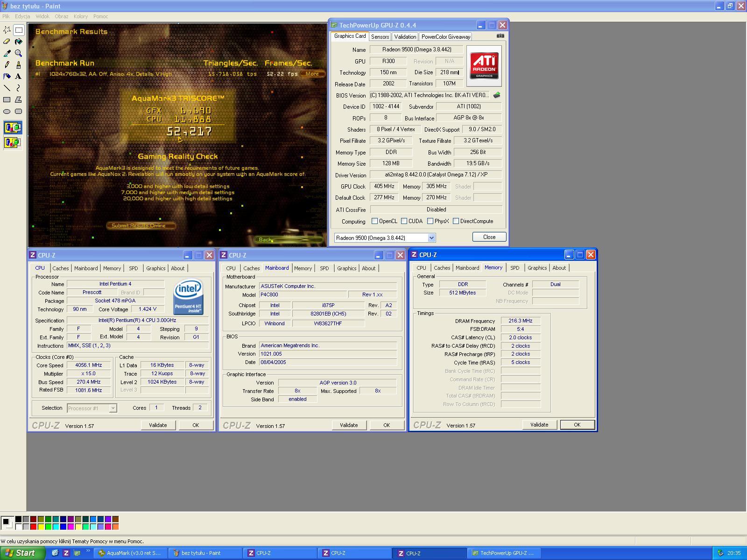Pick the white color swatch
747x560 pixels.
point(18,526)
